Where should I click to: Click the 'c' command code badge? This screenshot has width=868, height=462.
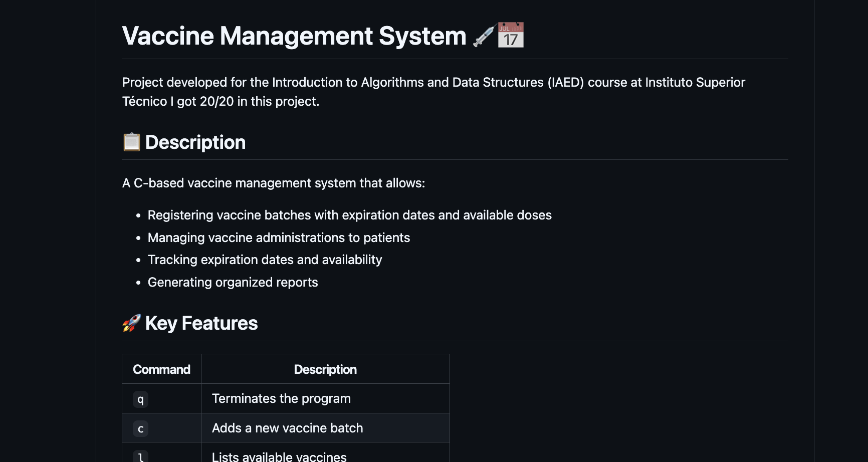click(x=140, y=429)
